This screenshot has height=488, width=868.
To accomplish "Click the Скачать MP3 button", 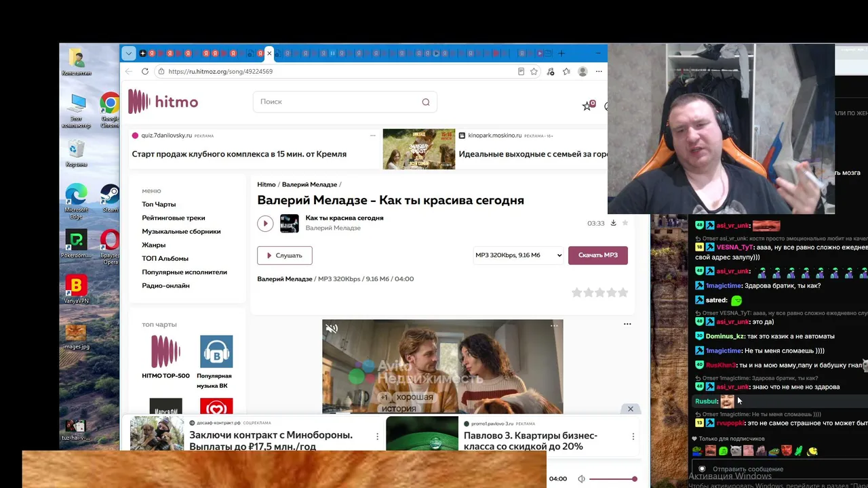I will [x=598, y=256].
